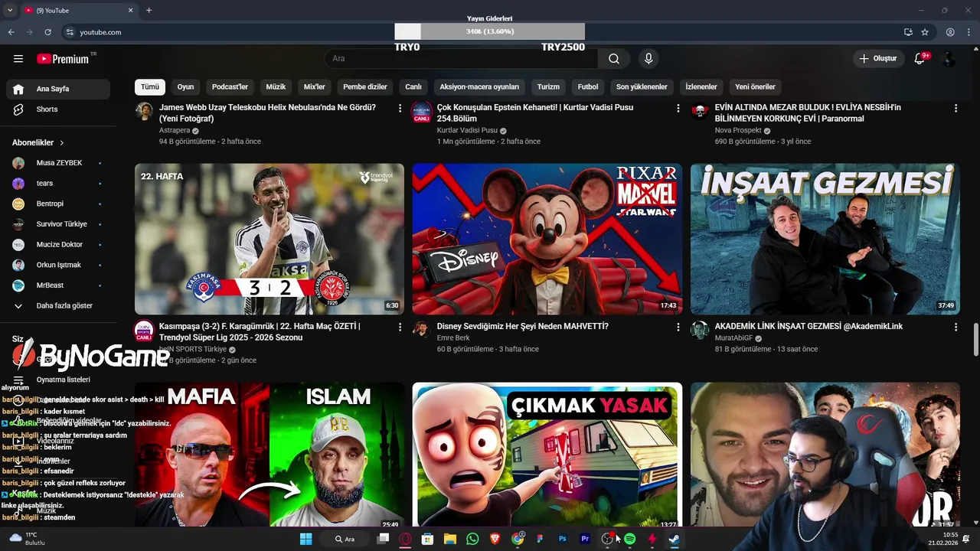This screenshot has height=551, width=980.
Task: Open the taskbar weather widget
Action: (28, 539)
